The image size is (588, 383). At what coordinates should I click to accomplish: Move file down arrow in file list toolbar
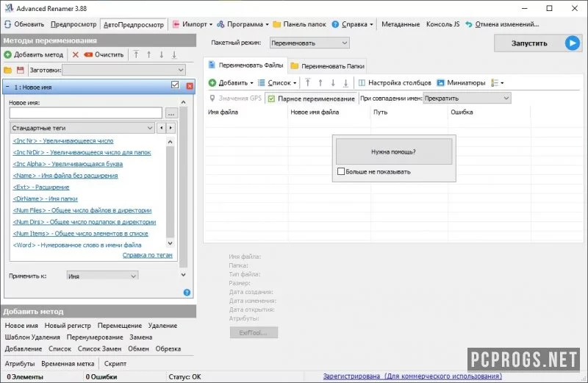(333, 83)
